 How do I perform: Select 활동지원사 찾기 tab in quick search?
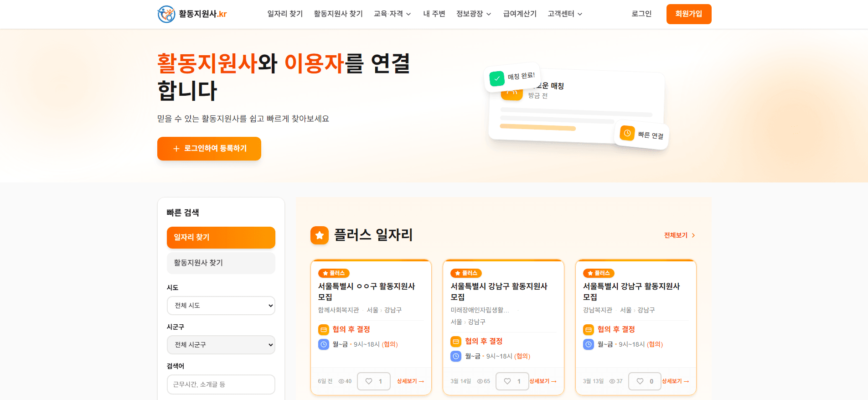point(221,263)
